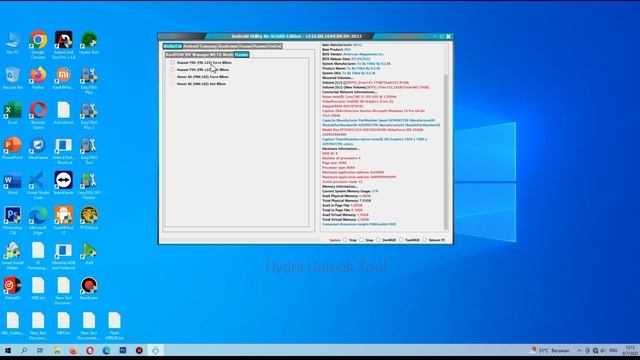
Task: Select Huawei Y9A (FRL-L22) Exit BRom option
Action: point(199,69)
